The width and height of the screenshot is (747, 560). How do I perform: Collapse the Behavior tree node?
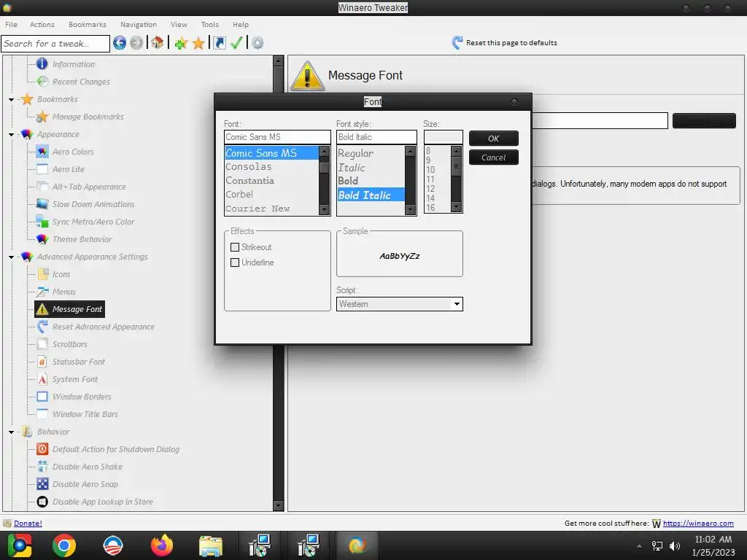[x=12, y=432]
